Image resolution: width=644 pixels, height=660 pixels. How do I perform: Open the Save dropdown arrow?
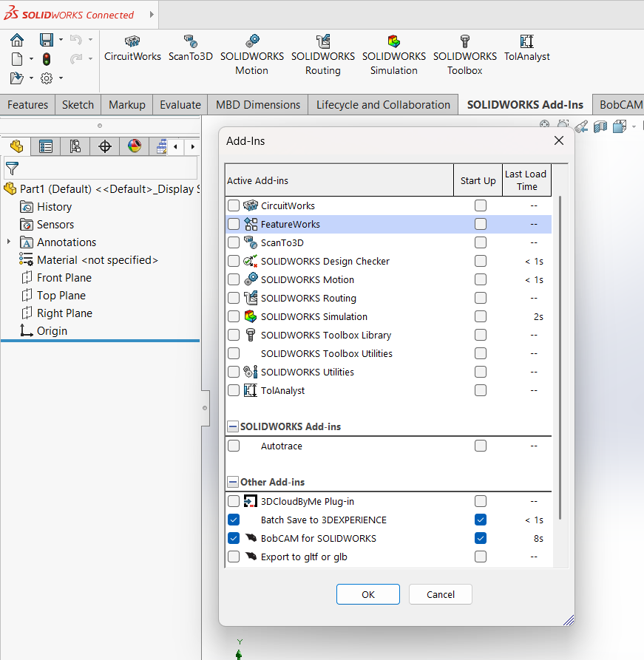pos(61,40)
